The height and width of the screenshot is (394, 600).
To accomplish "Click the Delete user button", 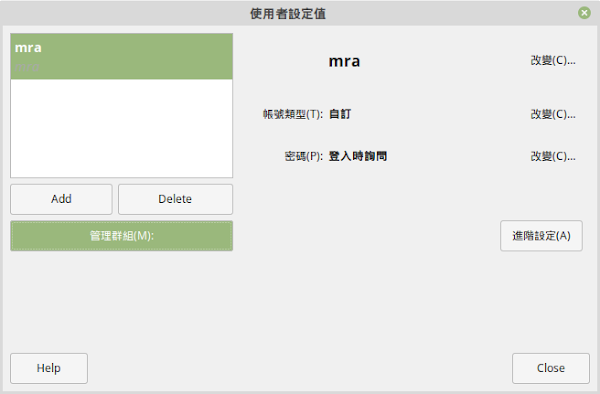I will point(175,199).
